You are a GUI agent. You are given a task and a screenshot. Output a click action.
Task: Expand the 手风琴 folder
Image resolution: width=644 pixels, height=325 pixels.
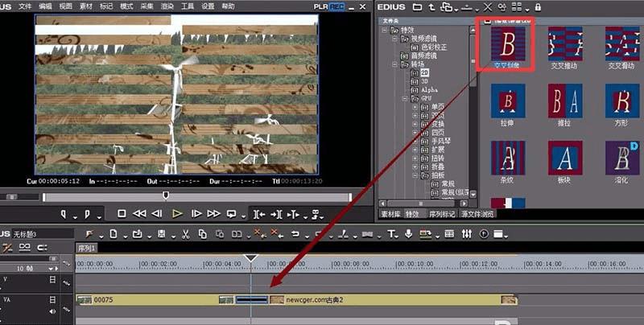point(415,141)
